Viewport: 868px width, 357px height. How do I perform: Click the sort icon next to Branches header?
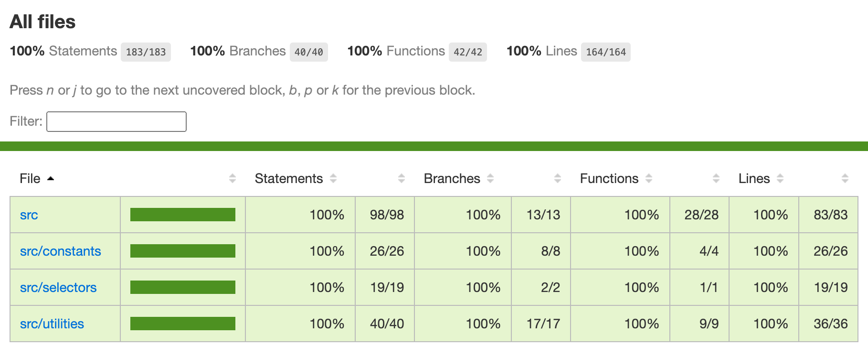(490, 179)
